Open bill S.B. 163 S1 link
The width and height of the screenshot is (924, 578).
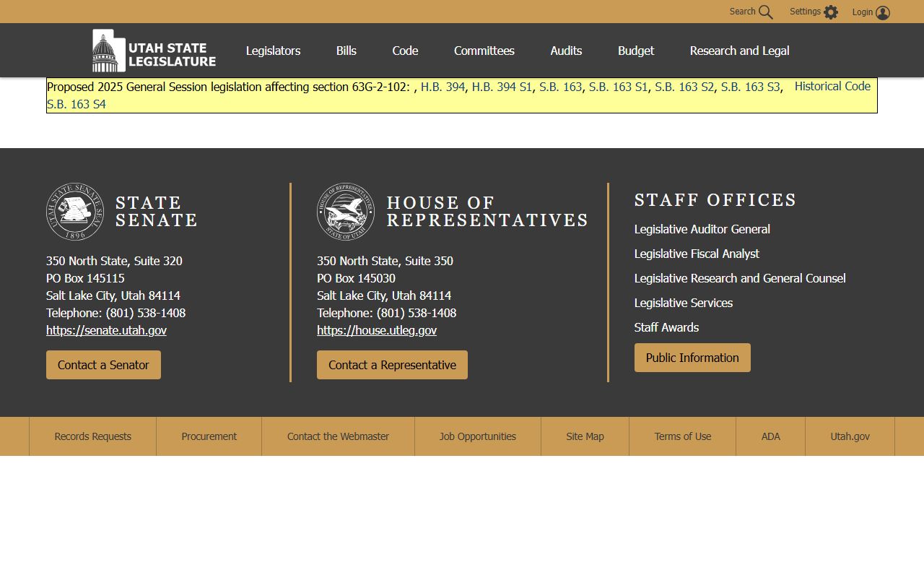(618, 87)
